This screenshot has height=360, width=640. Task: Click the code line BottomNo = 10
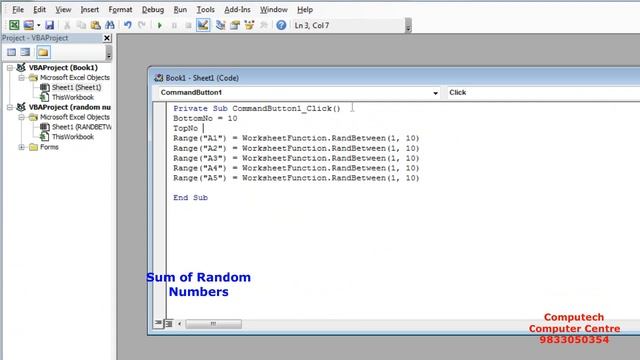(205, 118)
